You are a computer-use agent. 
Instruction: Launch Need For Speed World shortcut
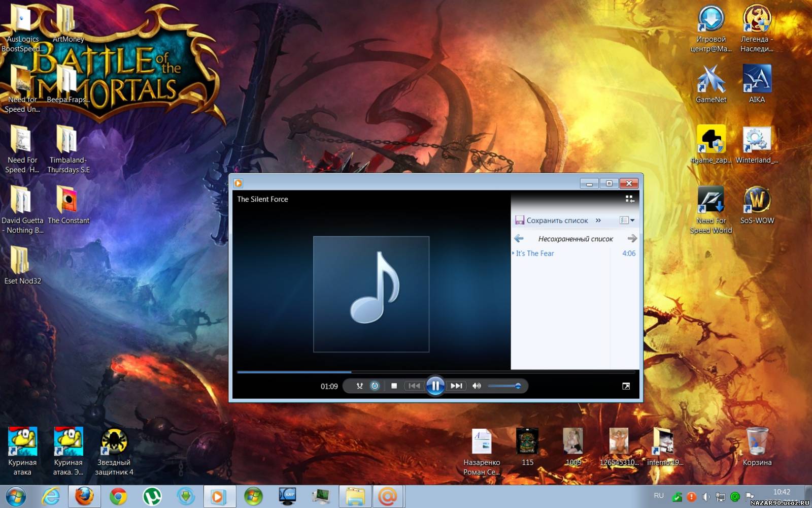pyautogui.click(x=711, y=210)
